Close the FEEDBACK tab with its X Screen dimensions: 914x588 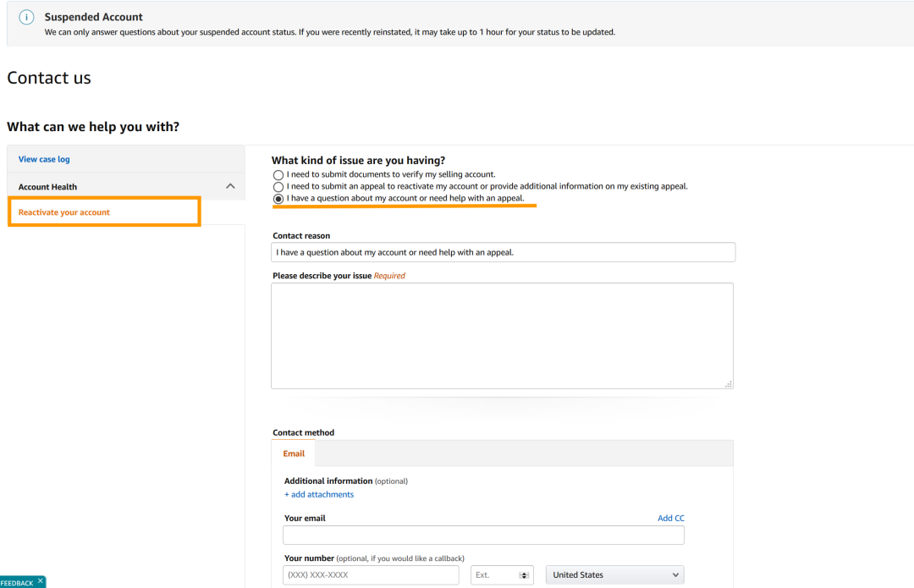click(x=40, y=581)
